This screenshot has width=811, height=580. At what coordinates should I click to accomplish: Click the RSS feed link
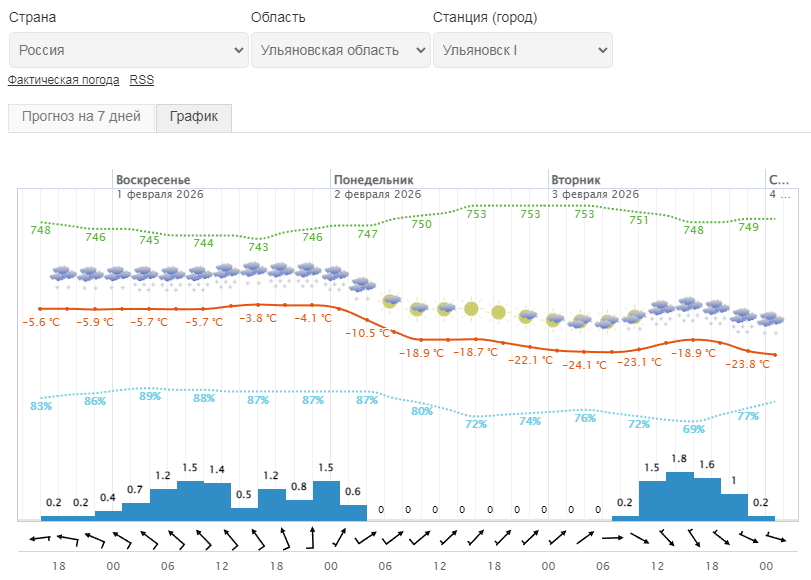coord(142,80)
